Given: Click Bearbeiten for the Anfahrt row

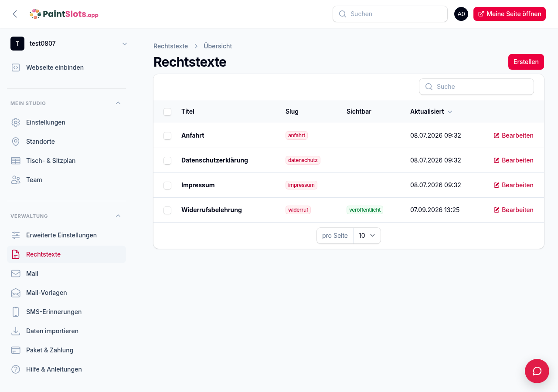Looking at the screenshot, I should [x=514, y=135].
